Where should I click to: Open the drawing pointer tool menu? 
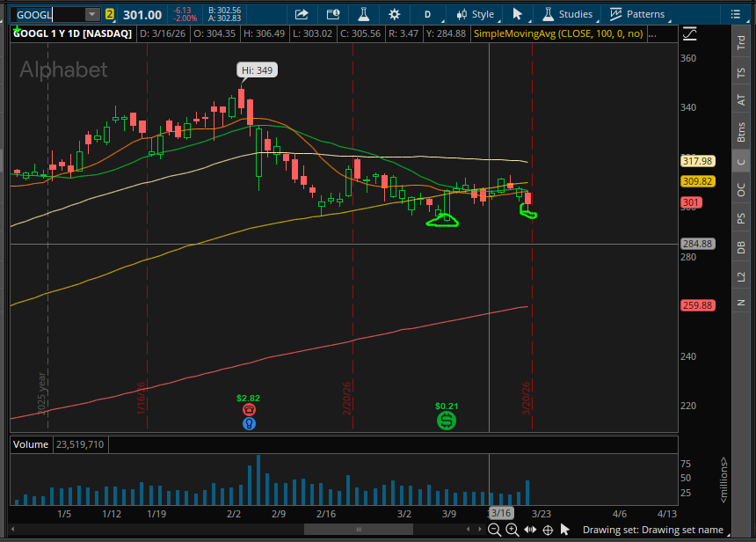pyautogui.click(x=518, y=14)
